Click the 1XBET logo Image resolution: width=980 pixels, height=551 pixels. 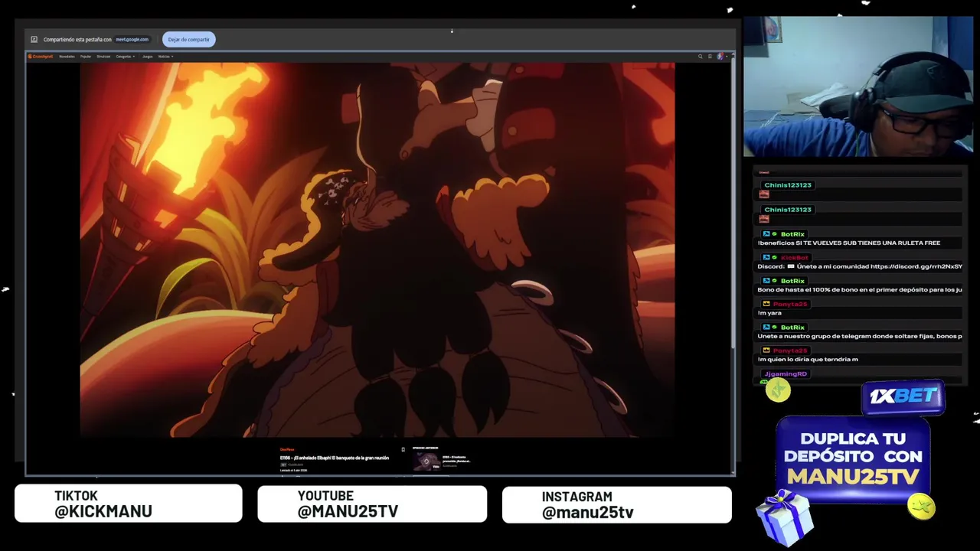[903, 396]
